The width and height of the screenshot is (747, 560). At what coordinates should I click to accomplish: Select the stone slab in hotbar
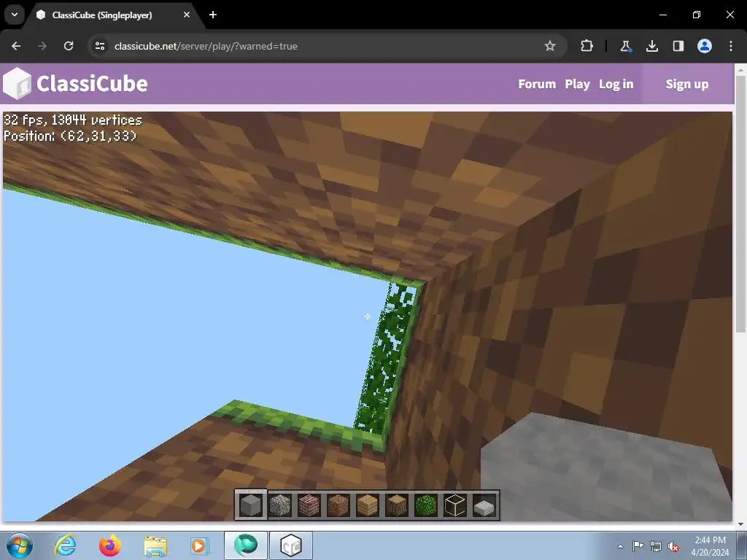pos(484,506)
